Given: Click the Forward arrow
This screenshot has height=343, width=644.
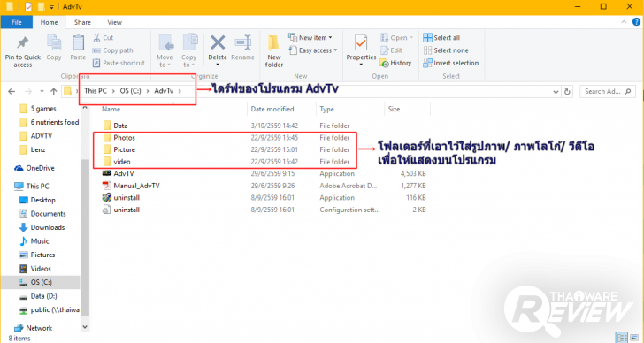Looking at the screenshot, I should pos(28,91).
